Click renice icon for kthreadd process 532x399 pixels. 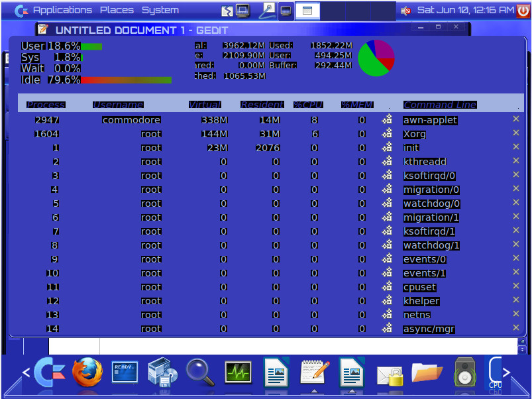[x=387, y=161]
